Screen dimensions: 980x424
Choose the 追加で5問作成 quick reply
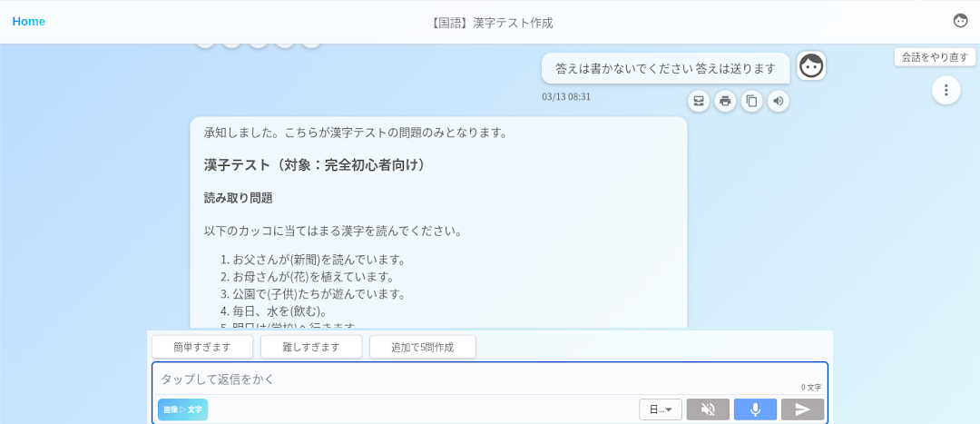pos(422,347)
